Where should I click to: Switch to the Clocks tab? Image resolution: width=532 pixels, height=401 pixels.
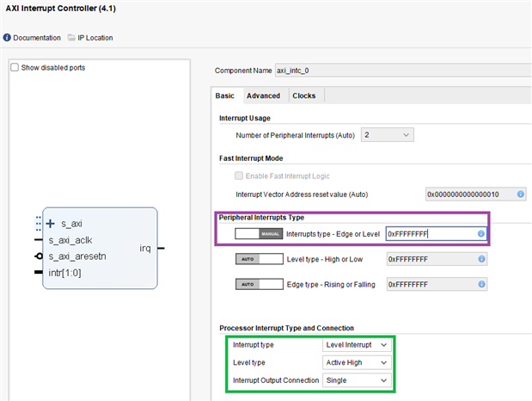(x=304, y=96)
